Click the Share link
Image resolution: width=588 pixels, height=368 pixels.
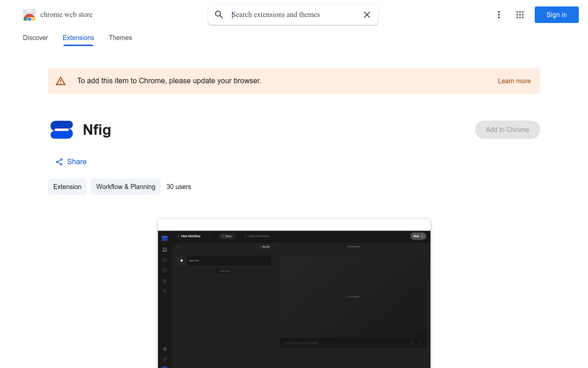click(71, 162)
